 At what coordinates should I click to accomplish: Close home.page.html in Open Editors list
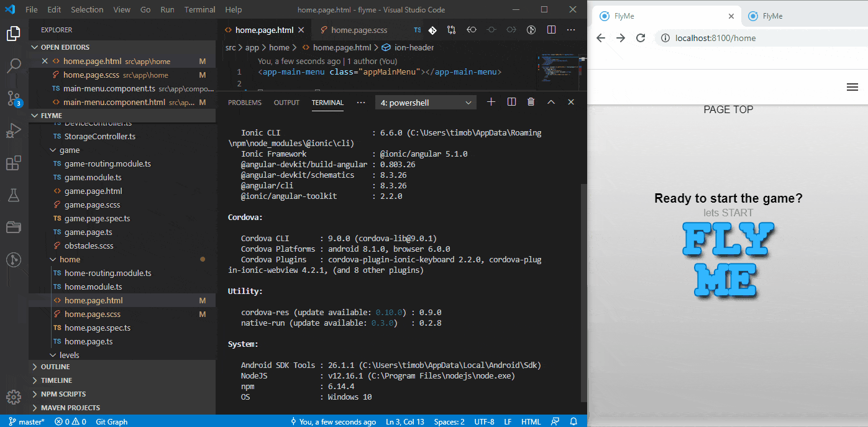tap(45, 61)
